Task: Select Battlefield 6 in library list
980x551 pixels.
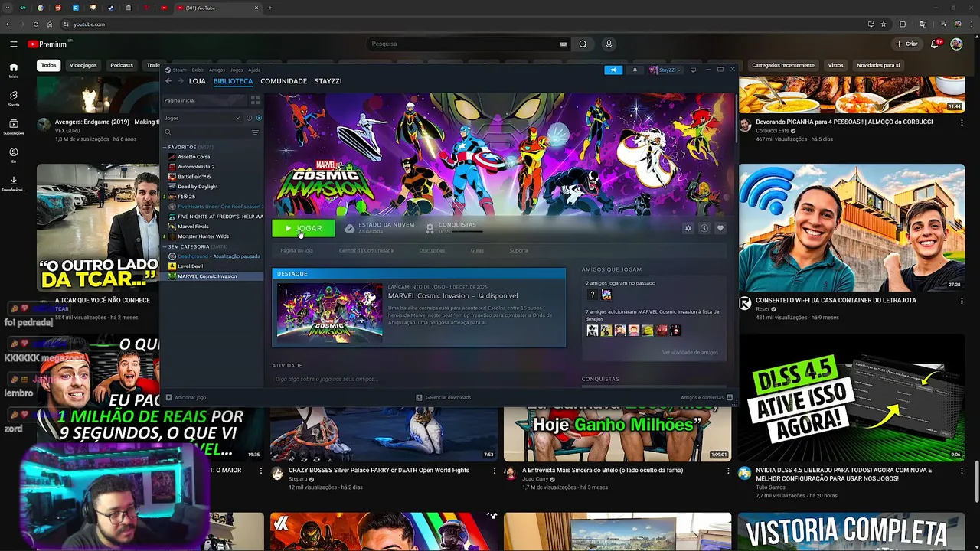Action: tap(194, 177)
